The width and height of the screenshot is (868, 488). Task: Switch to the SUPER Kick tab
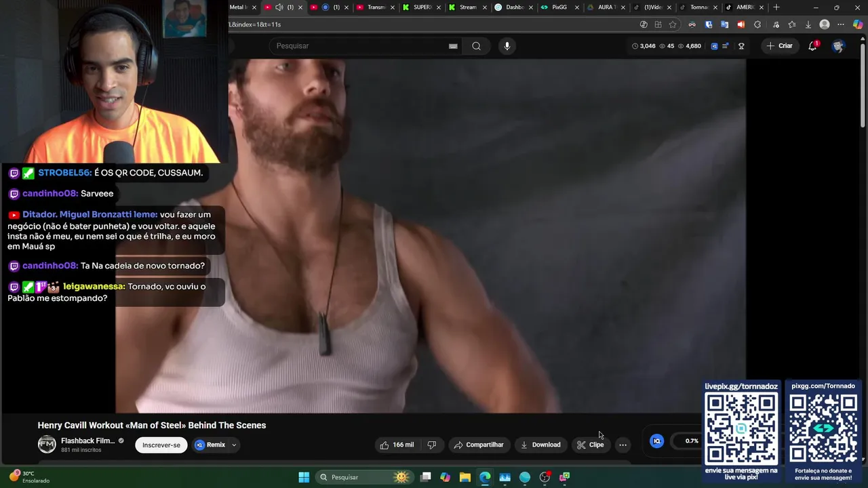coord(421,7)
